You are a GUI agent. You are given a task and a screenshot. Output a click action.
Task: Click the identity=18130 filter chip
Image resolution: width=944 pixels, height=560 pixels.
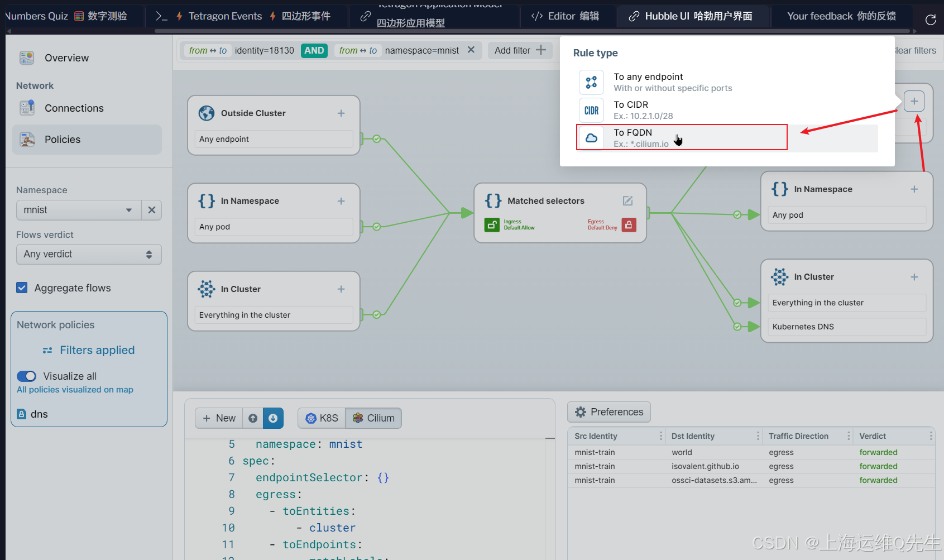tap(264, 50)
